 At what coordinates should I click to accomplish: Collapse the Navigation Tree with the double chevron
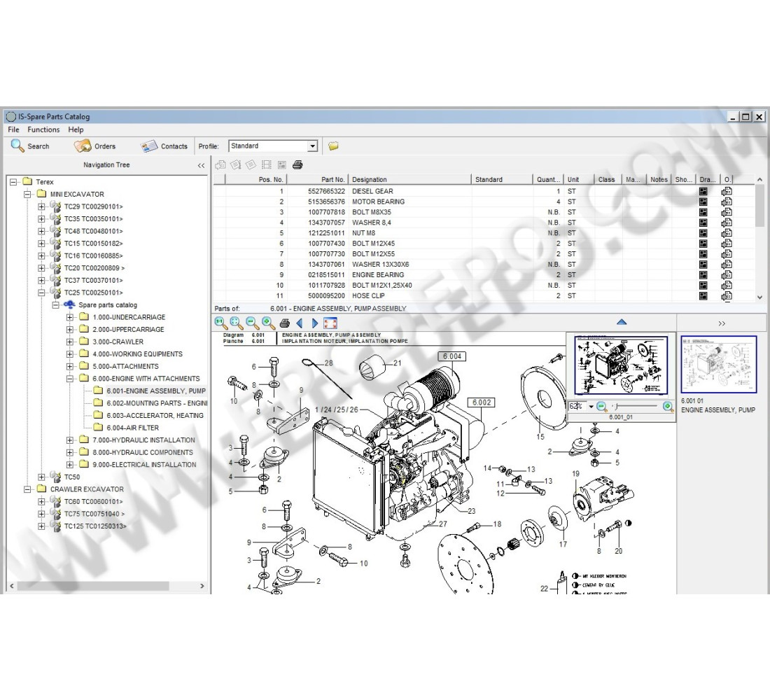click(201, 164)
